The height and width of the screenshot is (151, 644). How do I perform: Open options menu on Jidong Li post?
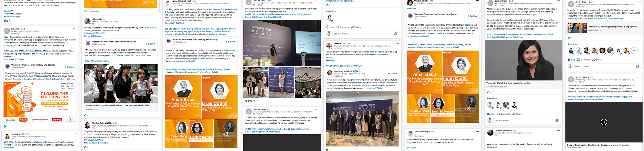coord(156,19)
